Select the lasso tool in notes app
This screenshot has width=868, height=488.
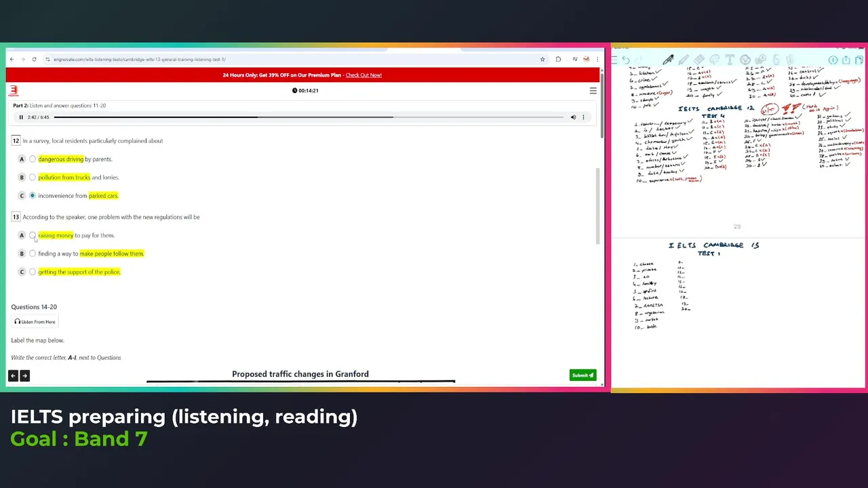click(715, 60)
